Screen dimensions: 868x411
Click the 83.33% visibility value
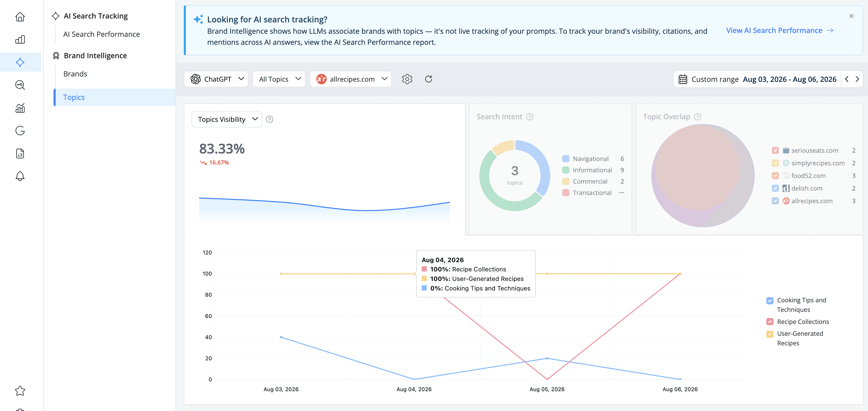[x=222, y=149]
